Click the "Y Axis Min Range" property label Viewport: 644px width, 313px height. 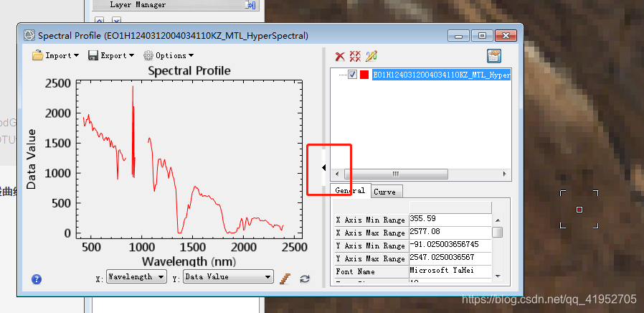[x=370, y=246]
